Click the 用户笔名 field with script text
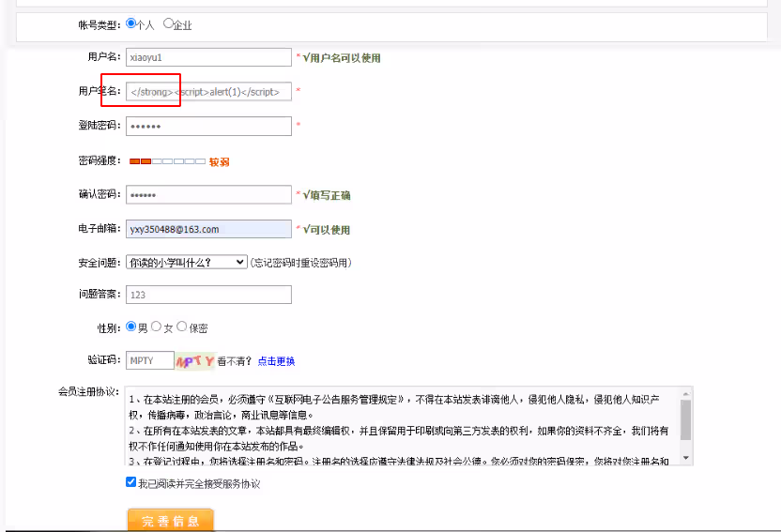This screenshot has width=781, height=532. pos(208,92)
